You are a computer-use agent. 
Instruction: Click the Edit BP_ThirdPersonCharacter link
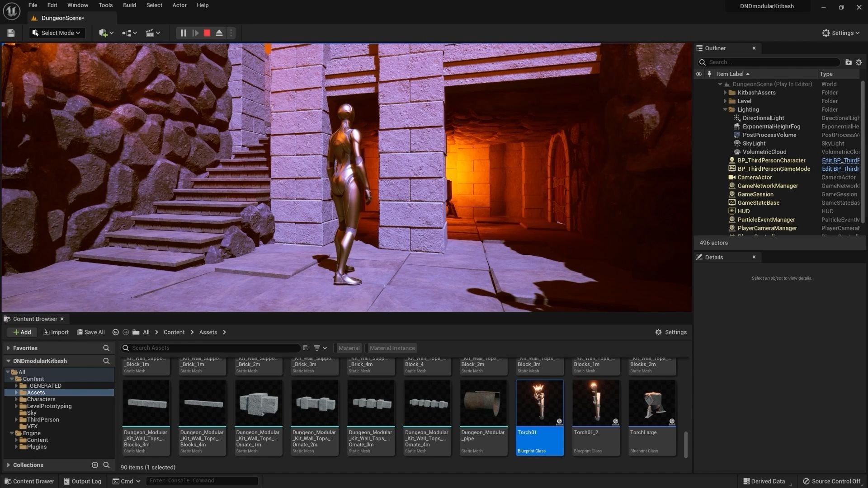click(840, 160)
